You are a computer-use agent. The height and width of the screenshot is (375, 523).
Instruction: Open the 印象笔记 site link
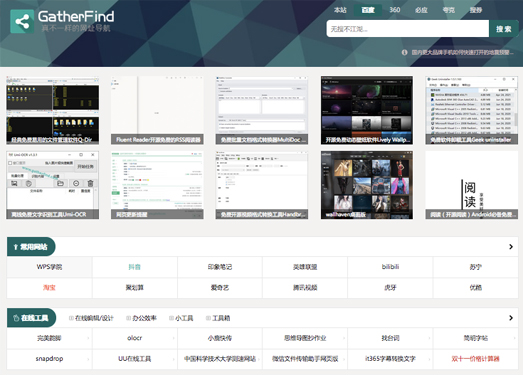(220, 267)
